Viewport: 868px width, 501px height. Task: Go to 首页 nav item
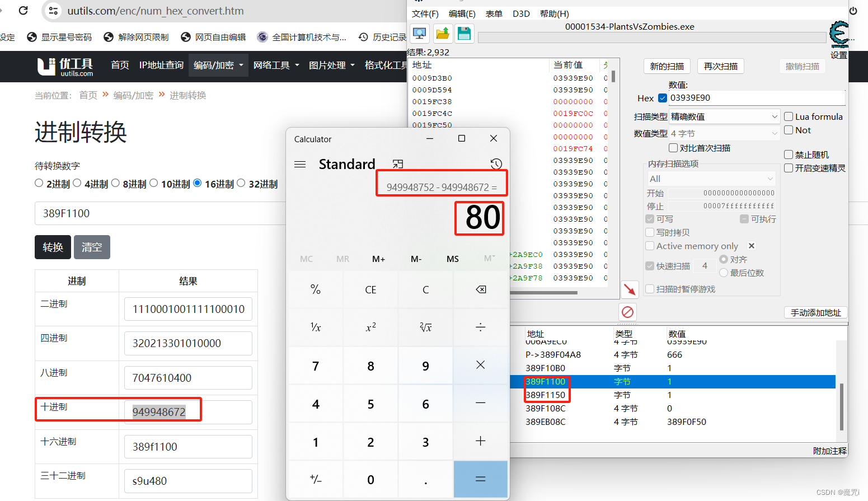point(120,65)
